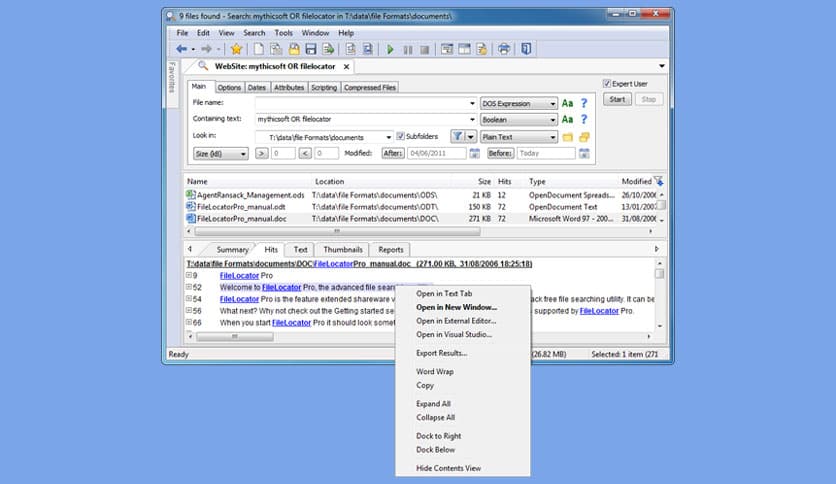Open the Plain Text dropdown
The height and width of the screenshot is (484, 836).
(519, 137)
